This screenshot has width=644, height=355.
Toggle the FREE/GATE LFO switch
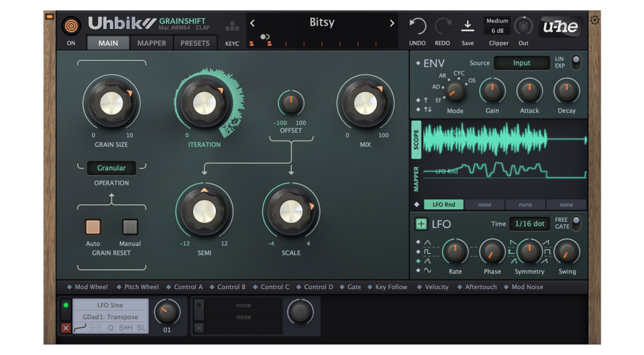pos(575,223)
